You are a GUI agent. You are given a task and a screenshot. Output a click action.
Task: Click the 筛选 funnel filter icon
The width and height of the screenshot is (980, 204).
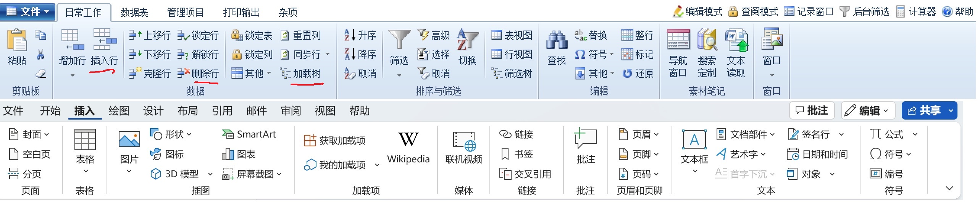(399, 40)
